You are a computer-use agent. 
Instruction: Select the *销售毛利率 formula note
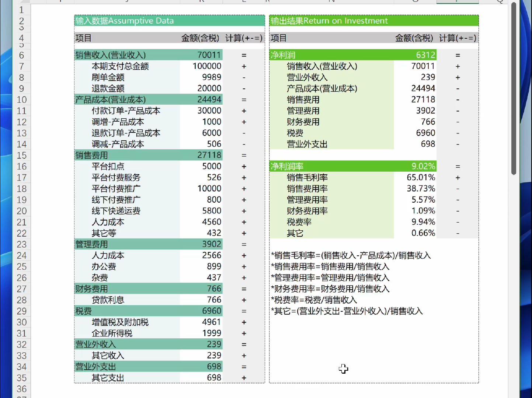pos(351,255)
